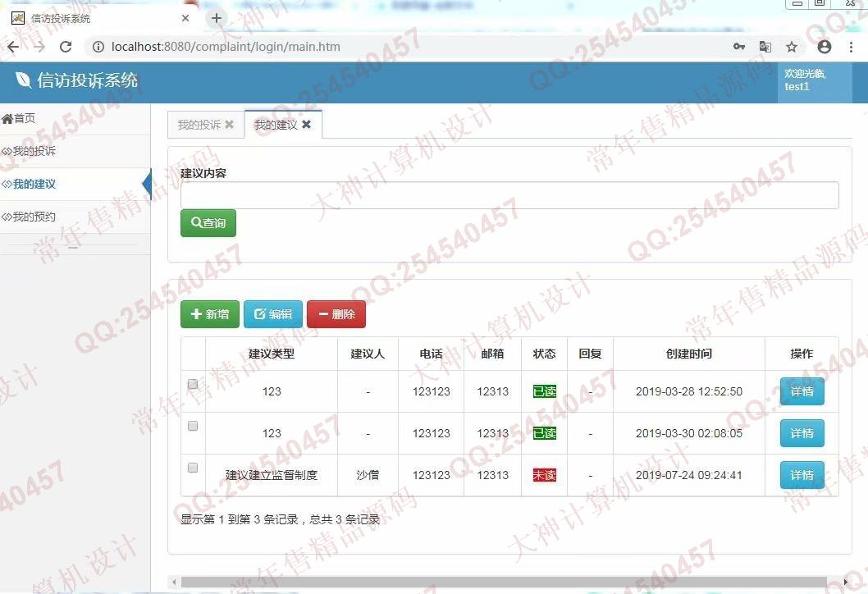Open 详情 for the 2019-03-30 row
Viewport: 868px width, 594px height.
[x=802, y=433]
